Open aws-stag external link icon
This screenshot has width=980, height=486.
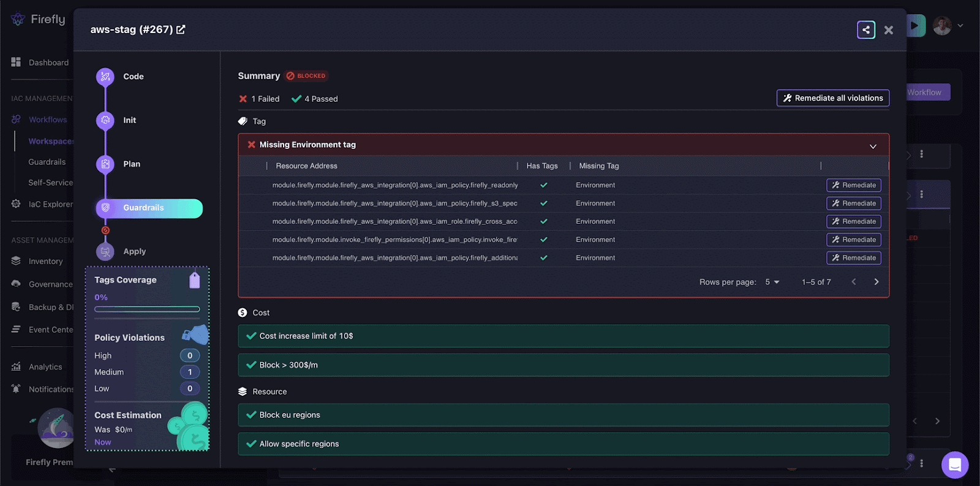[181, 29]
